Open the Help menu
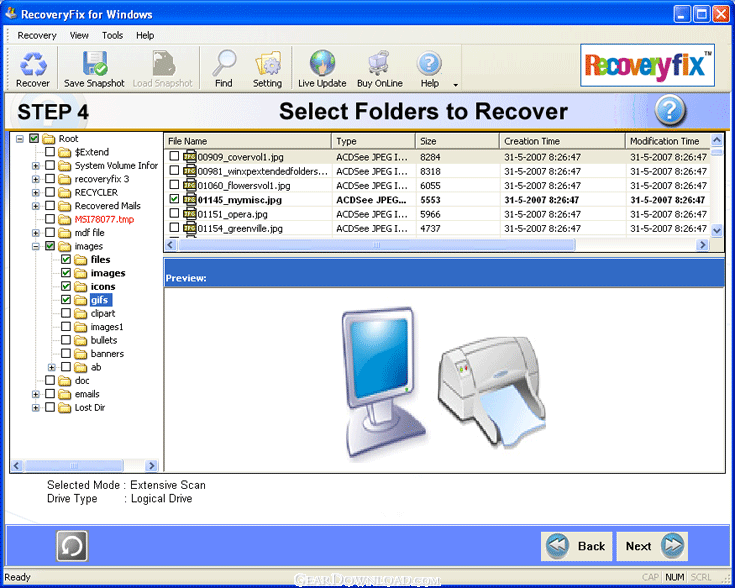The image size is (735, 588). [x=145, y=36]
